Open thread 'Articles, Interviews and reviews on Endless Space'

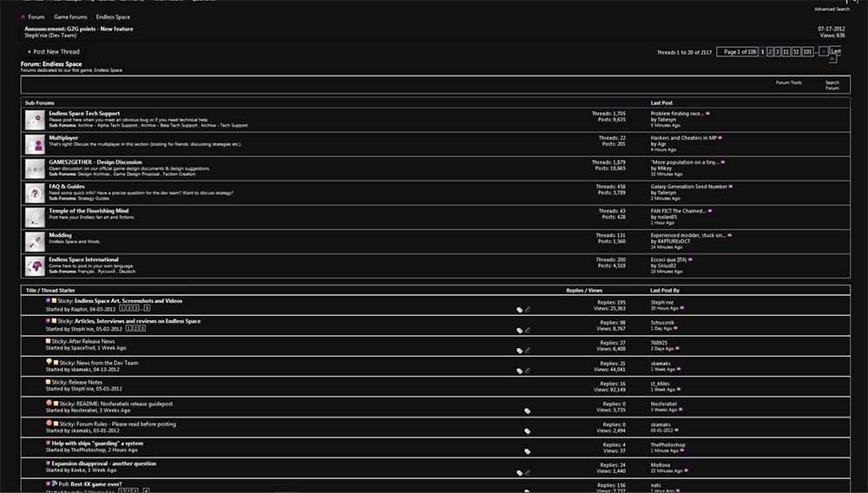[x=137, y=321]
